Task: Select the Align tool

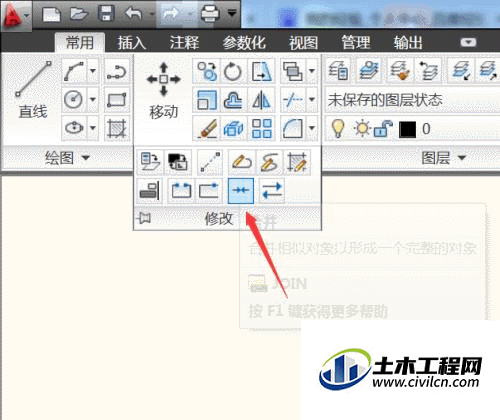Action: [149, 191]
